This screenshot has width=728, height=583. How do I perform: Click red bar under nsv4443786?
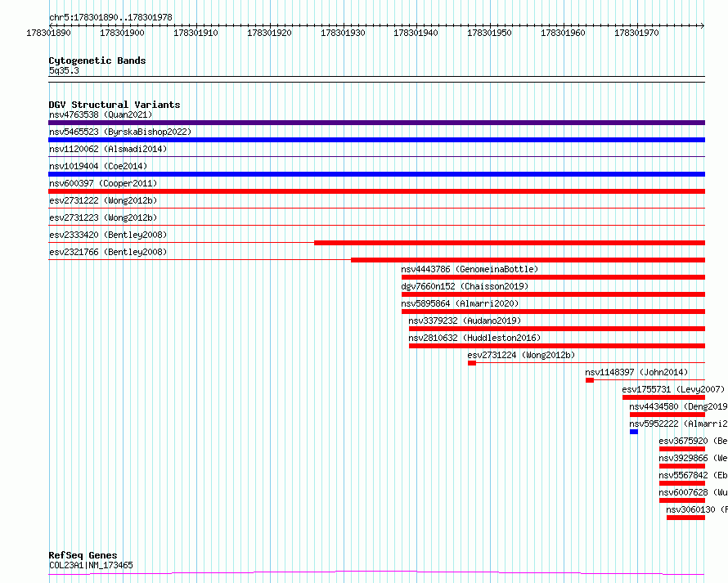click(x=554, y=277)
